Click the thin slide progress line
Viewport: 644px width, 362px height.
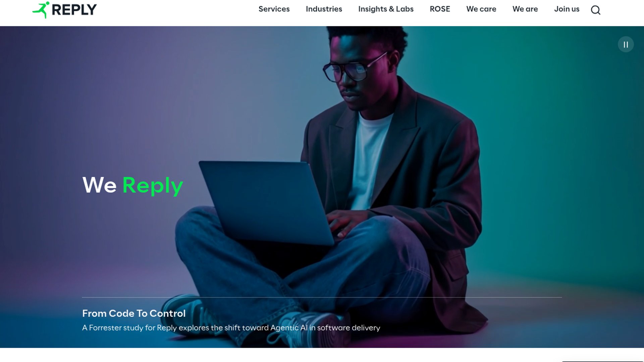322,297
